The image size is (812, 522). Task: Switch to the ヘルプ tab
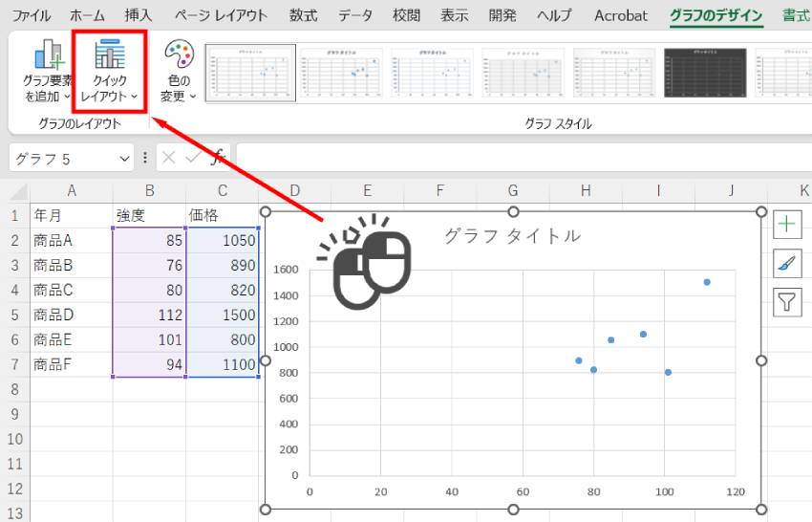(554, 15)
